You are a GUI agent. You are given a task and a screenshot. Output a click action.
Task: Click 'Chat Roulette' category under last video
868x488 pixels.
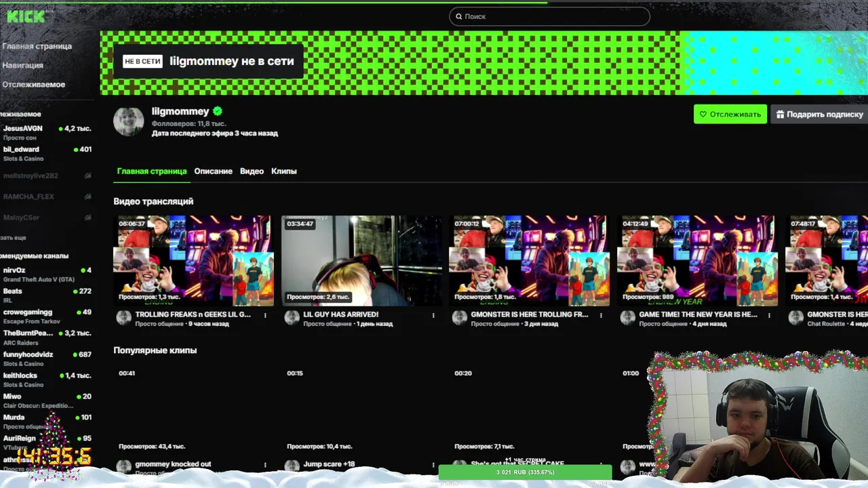pyautogui.click(x=826, y=324)
